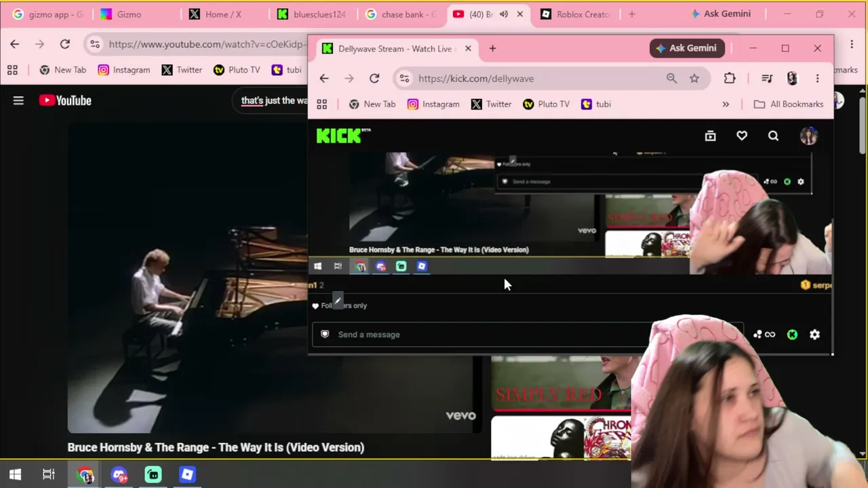Open apps grid in Kick window bookmarks bar

pyautogui.click(x=322, y=104)
